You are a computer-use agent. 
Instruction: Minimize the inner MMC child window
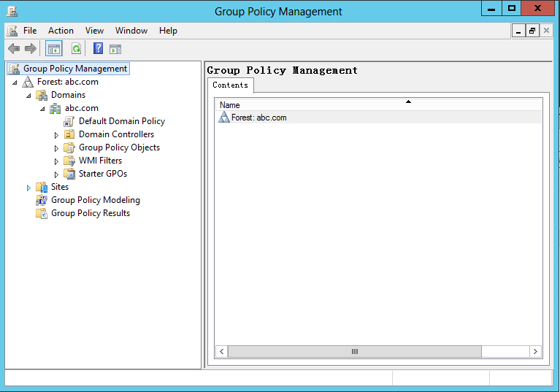tap(518, 31)
